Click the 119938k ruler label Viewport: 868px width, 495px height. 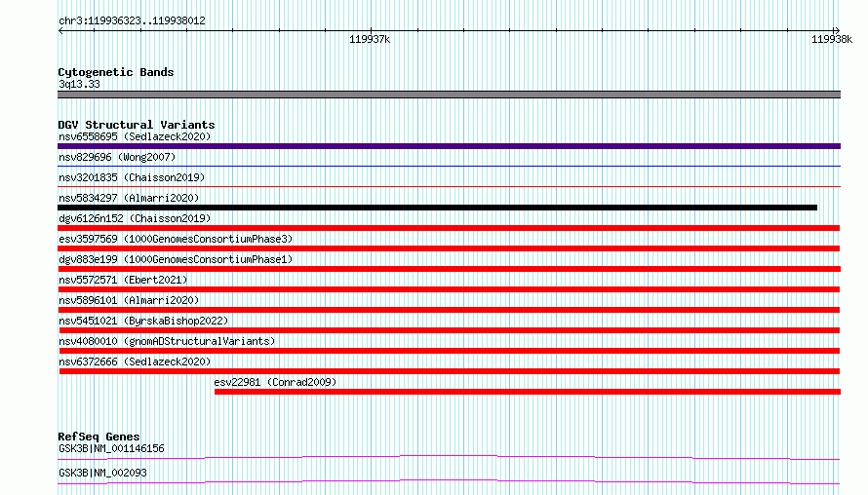(x=832, y=39)
